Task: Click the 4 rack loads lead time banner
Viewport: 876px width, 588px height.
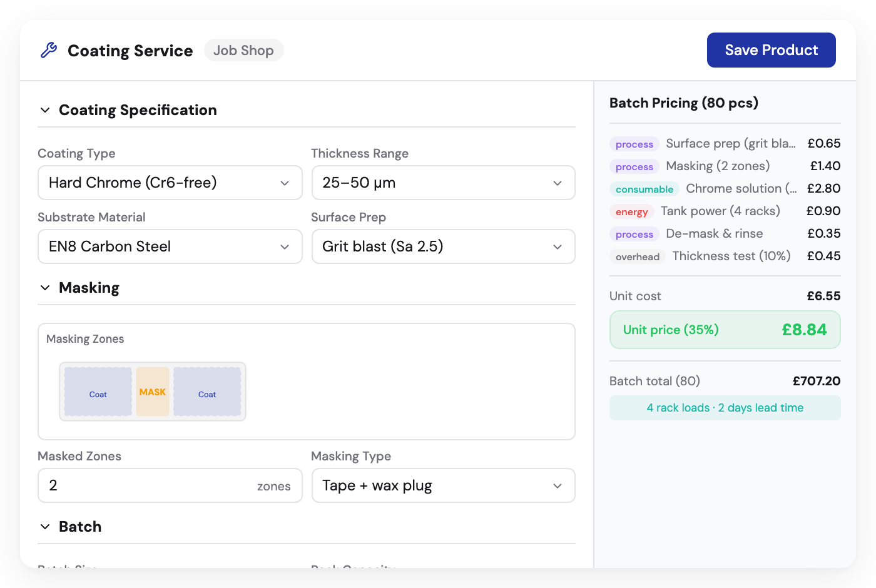Action: click(x=725, y=407)
